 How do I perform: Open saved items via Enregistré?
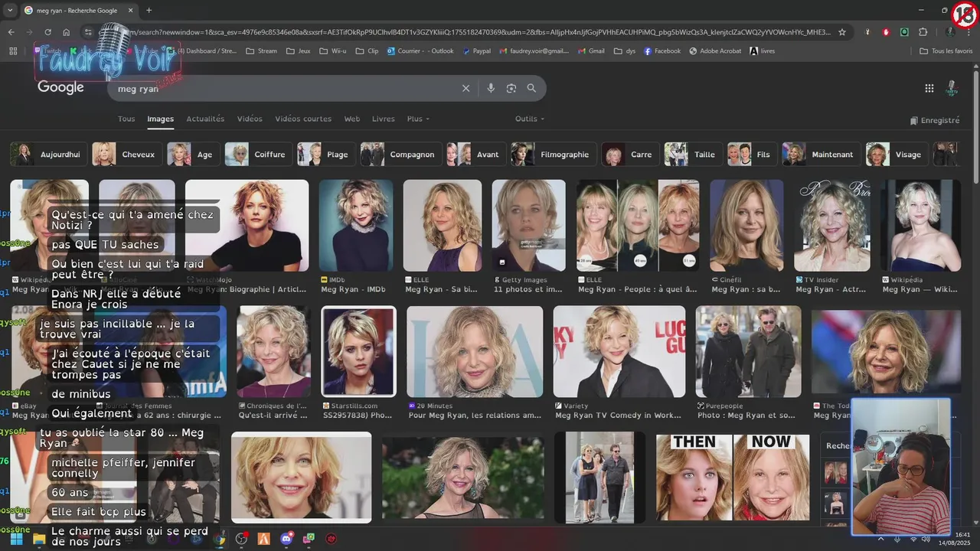935,120
